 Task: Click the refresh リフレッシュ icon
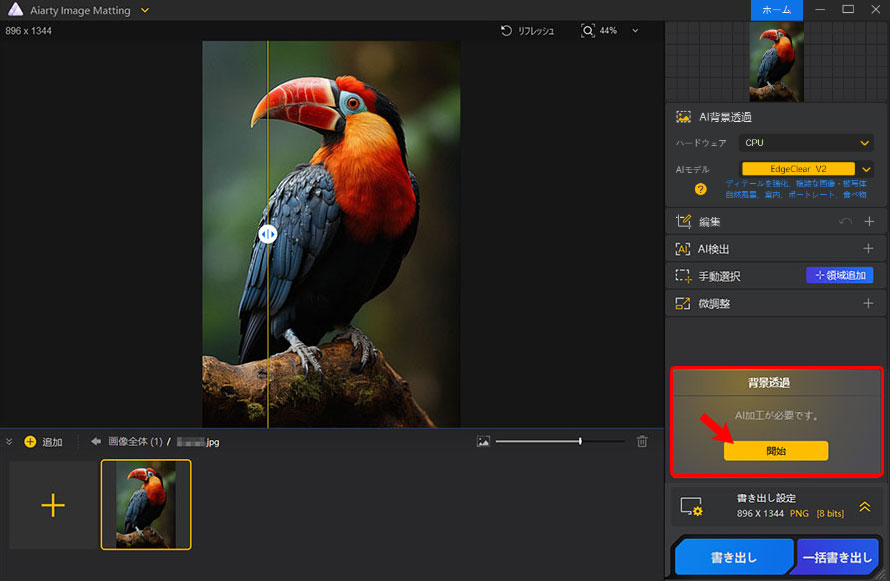point(506,31)
